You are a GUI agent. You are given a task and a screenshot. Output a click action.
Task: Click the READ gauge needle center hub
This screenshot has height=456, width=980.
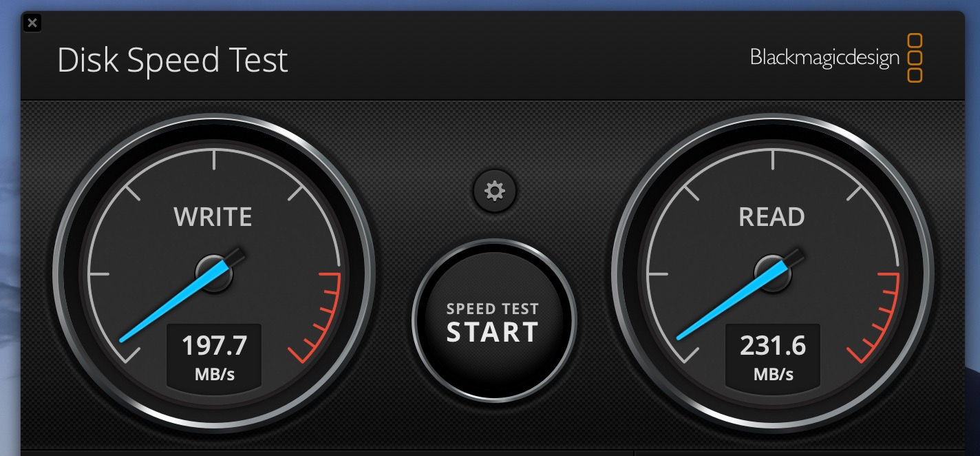(773, 273)
